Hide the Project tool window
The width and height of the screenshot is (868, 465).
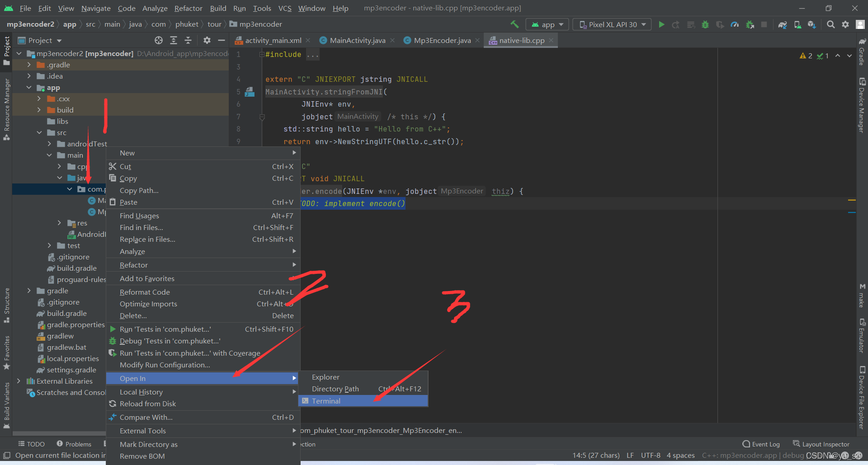coord(222,40)
